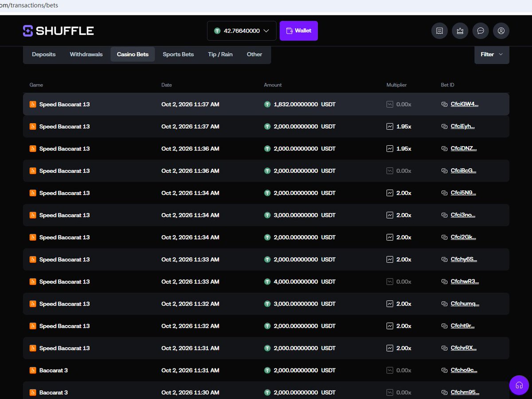Open the bet slip icon in header
The height and width of the screenshot is (399, 532).
point(439,31)
